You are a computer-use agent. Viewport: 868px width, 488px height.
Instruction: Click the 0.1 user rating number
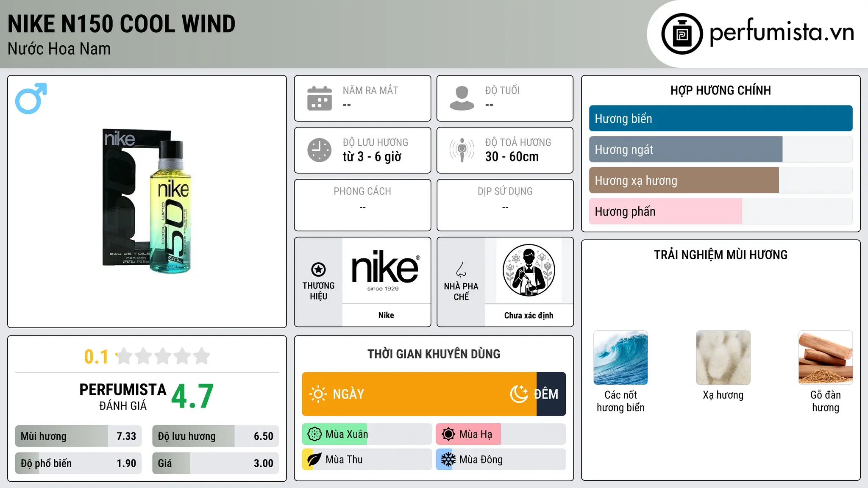coord(96,357)
